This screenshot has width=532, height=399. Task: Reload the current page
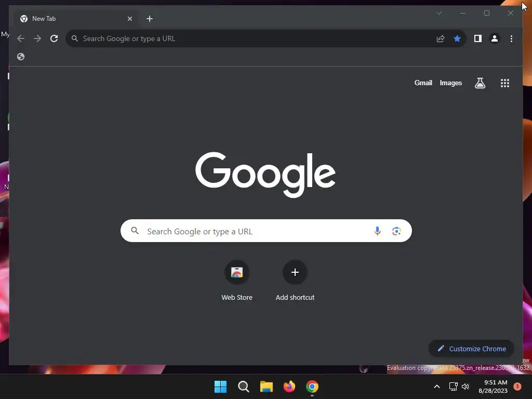coord(54,38)
